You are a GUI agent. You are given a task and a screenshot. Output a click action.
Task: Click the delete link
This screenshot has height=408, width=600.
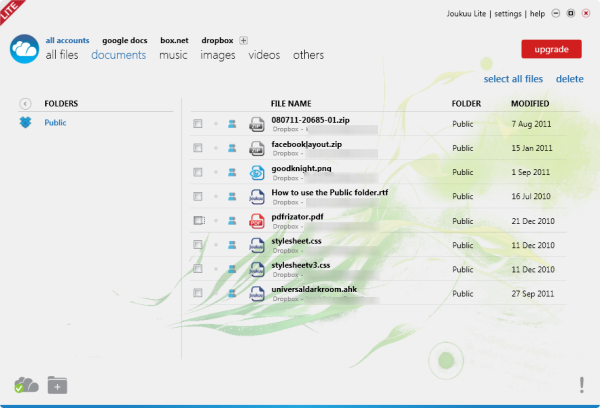click(x=570, y=79)
